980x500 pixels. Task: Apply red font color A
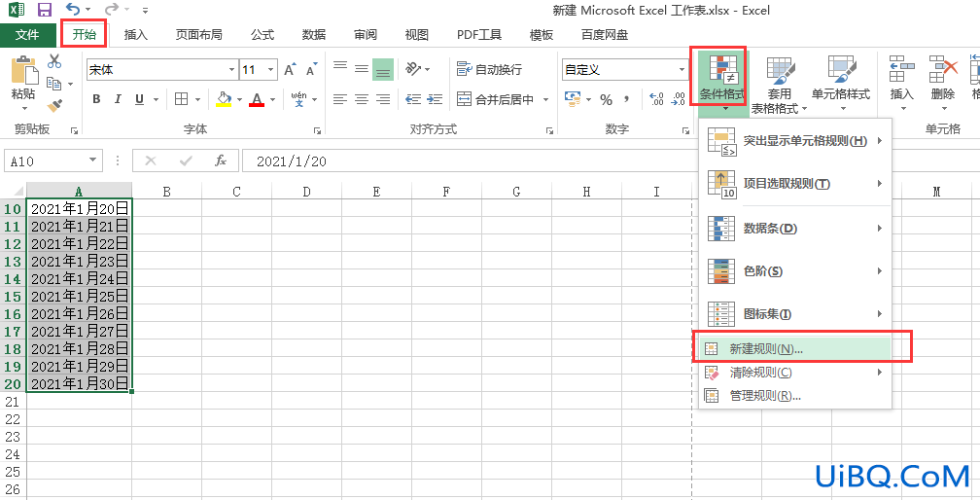pos(257,99)
